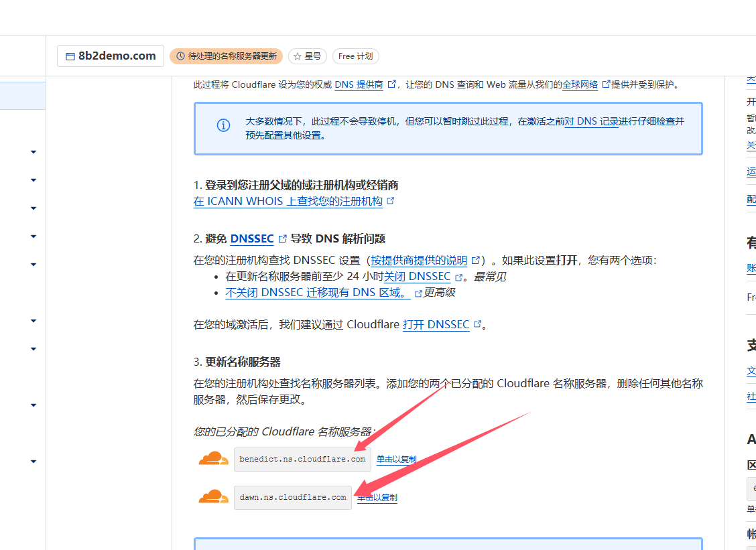The height and width of the screenshot is (550, 756).
Task: Expand the bottom-most sidebar chevron
Action: pos(32,461)
